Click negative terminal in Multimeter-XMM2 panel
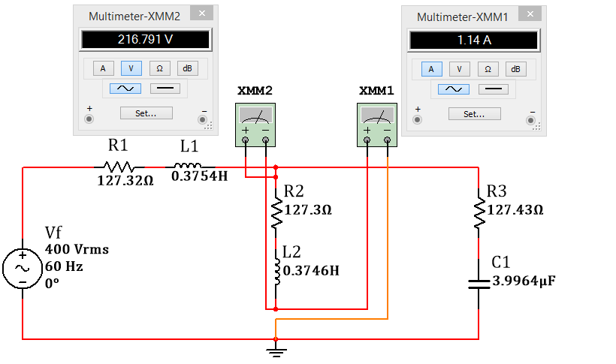 202,119
